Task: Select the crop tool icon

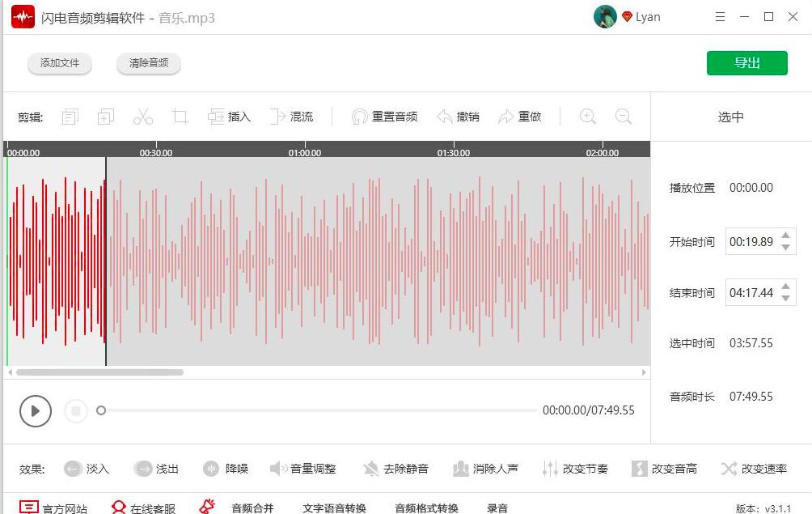Action: click(x=180, y=117)
